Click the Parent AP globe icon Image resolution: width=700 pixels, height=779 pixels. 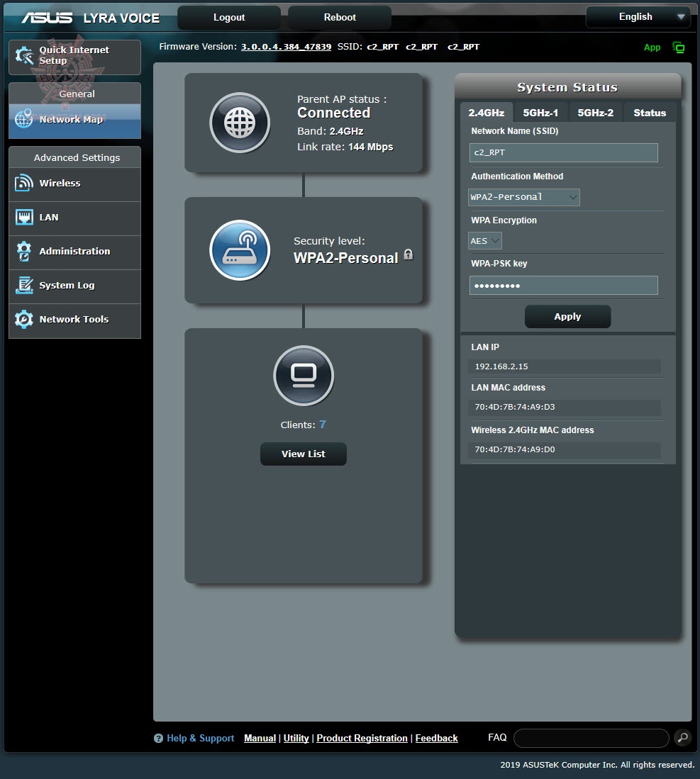(x=240, y=123)
